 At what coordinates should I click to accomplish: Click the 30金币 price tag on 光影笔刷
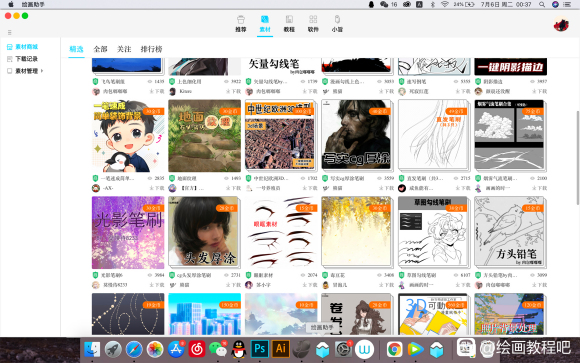153,208
